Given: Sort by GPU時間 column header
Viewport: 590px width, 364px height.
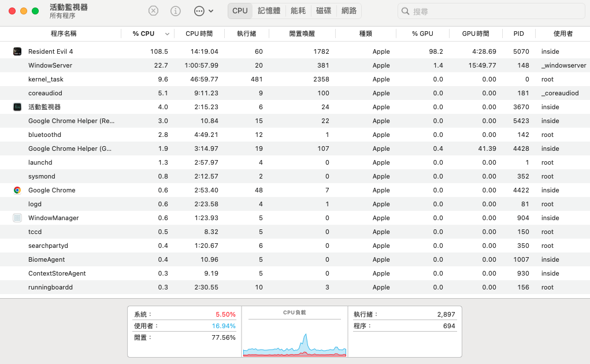Looking at the screenshot, I should [x=476, y=34].
